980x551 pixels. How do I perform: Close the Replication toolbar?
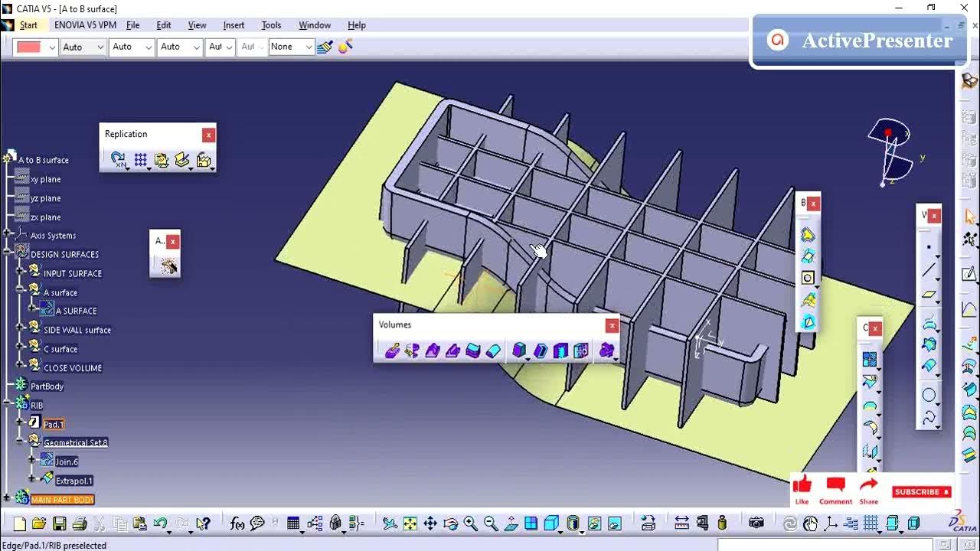click(x=208, y=135)
